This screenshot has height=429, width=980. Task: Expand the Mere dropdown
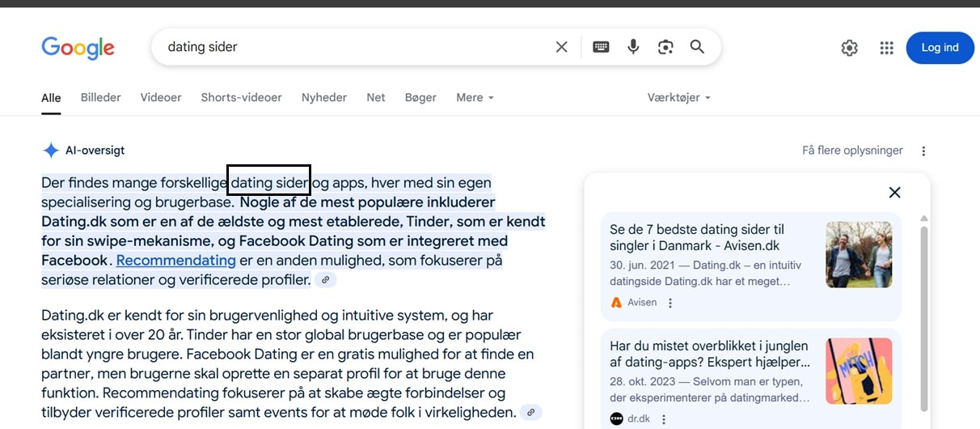(475, 97)
